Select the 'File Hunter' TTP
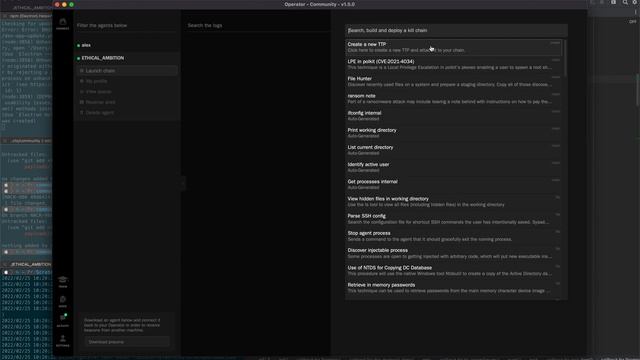 pyautogui.click(x=454, y=81)
